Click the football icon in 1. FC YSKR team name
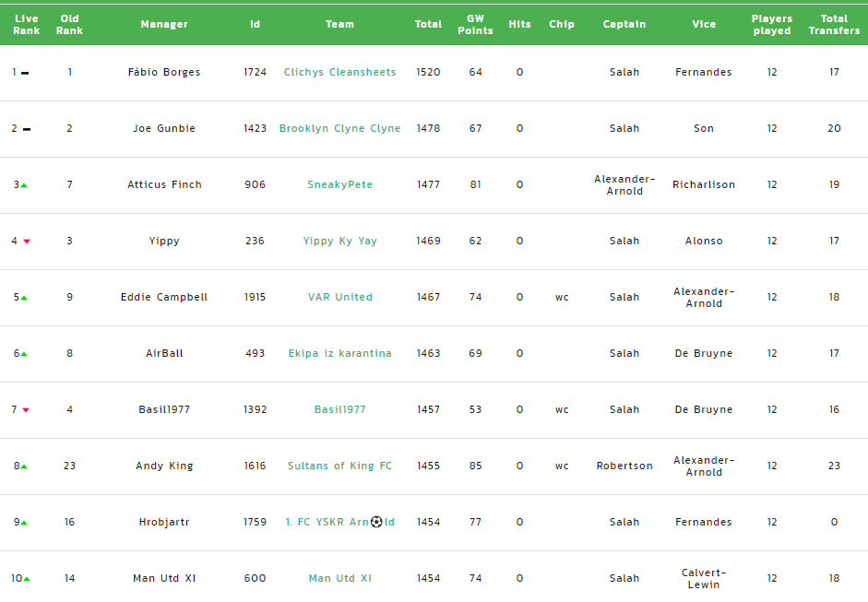 376,522
